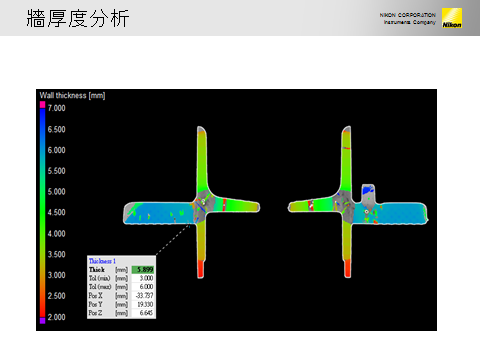Click the rainbow wall thickness color bar
480x360 pixels.
point(42,212)
